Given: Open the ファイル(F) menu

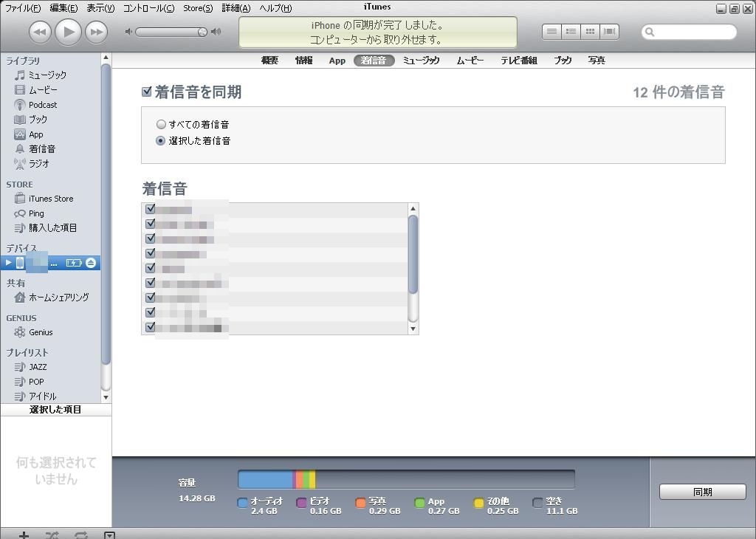Looking at the screenshot, I should tap(23, 8).
